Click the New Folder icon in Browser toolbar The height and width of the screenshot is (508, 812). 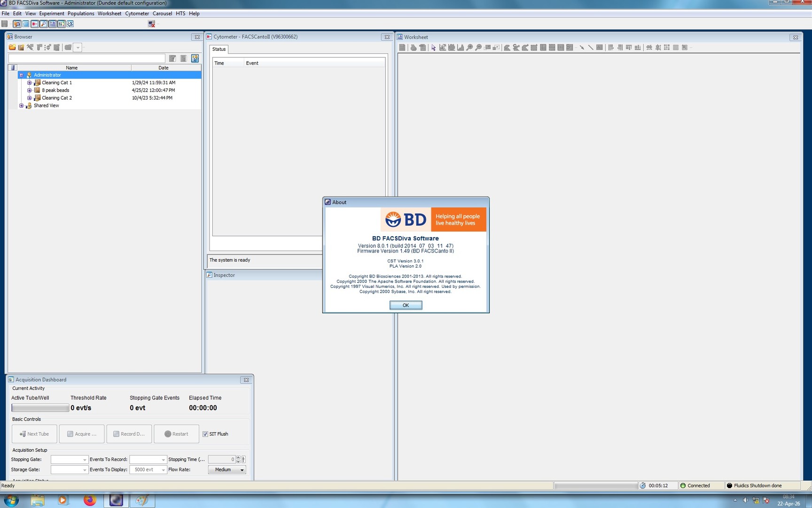click(12, 47)
